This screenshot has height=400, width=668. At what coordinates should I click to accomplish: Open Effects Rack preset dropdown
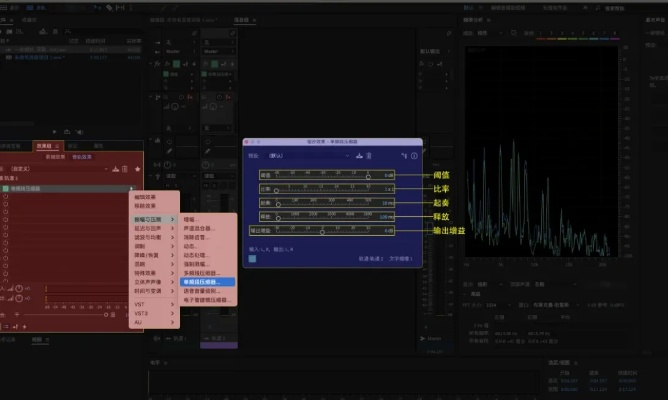(x=60, y=168)
